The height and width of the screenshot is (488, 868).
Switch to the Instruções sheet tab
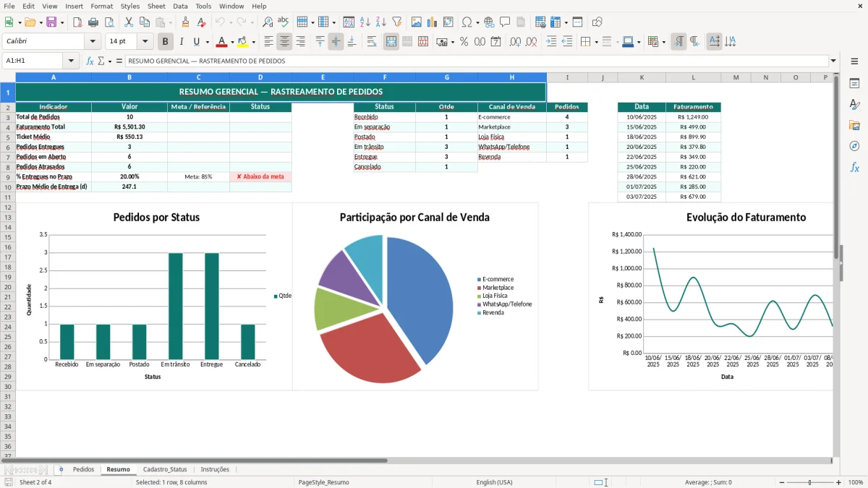tap(215, 470)
